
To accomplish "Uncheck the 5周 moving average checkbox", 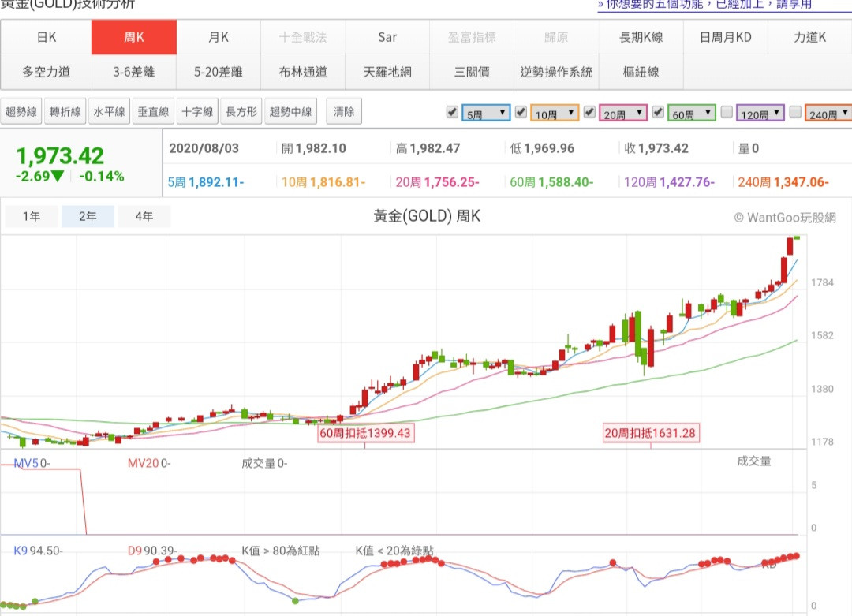I will pos(452,112).
